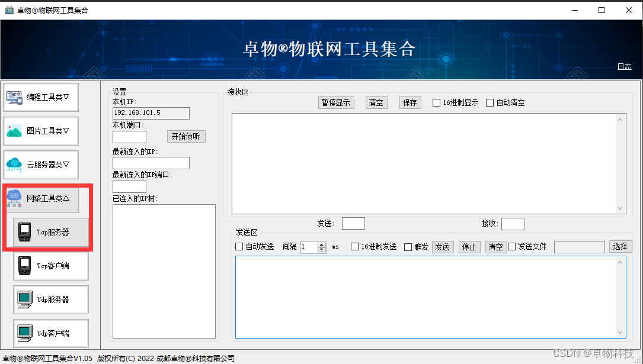
Task: Click the 最新连入的IP field
Action: [x=151, y=163]
